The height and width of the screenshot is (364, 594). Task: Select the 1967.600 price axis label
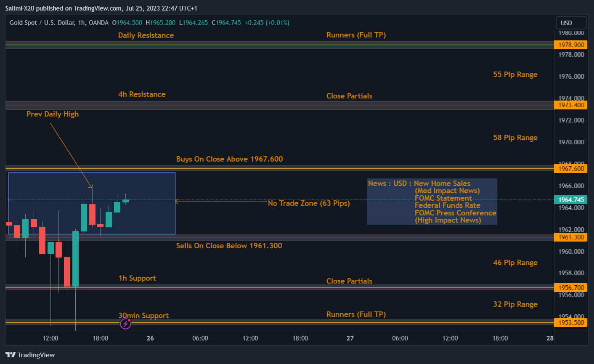pos(571,169)
